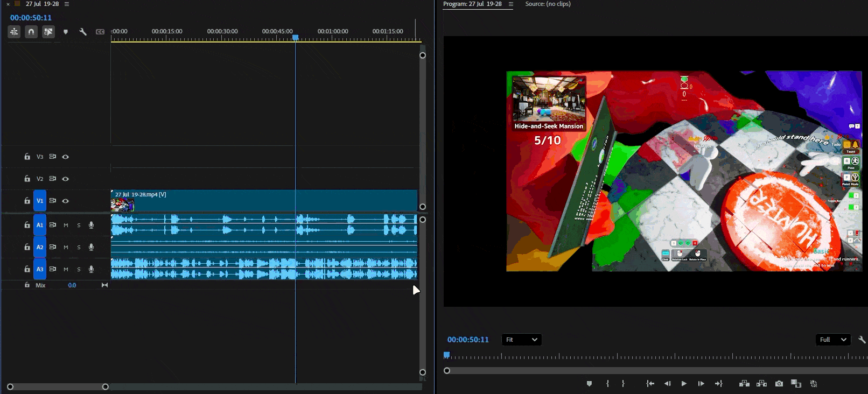868x394 pixels.
Task: Click the Mix track go-to-end icon
Action: pyautogui.click(x=104, y=285)
